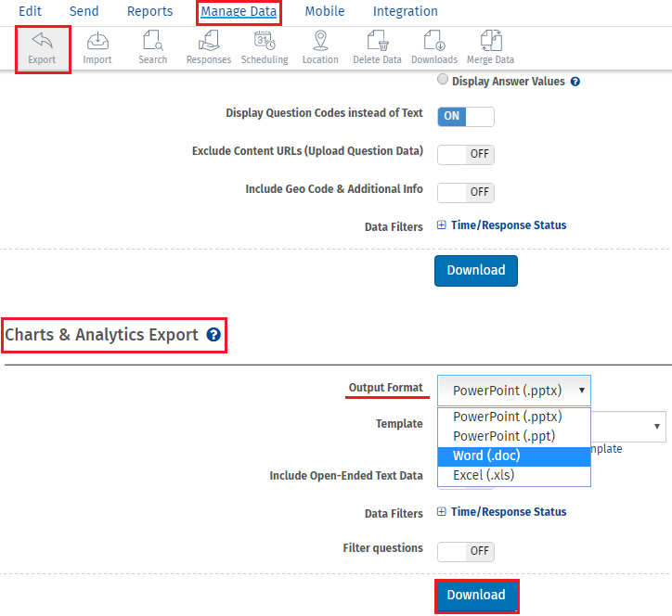Click help icon next to Charts & Analytics Export
The height and width of the screenshot is (616, 672).
point(213,335)
